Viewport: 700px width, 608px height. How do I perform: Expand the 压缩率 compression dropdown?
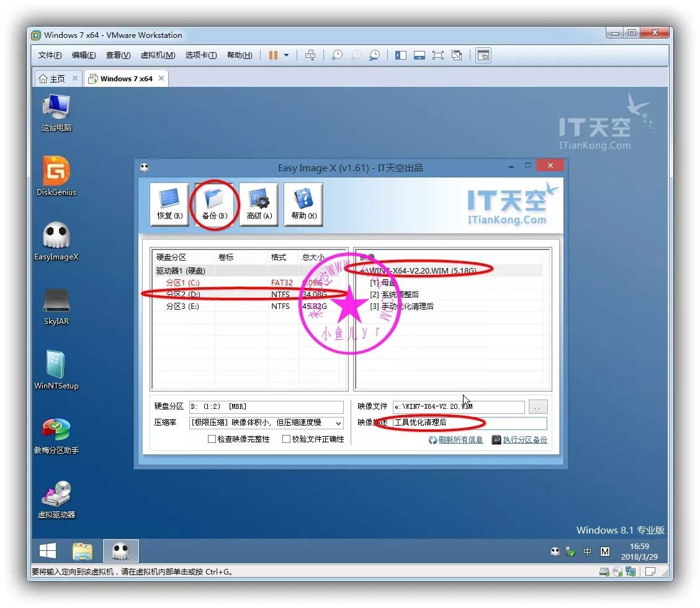338,423
